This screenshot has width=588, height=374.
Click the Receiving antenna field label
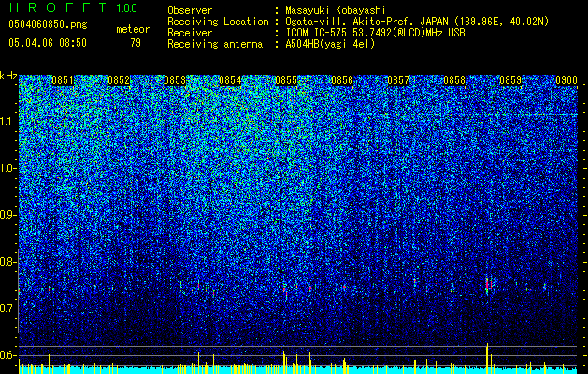pyautogui.click(x=215, y=44)
